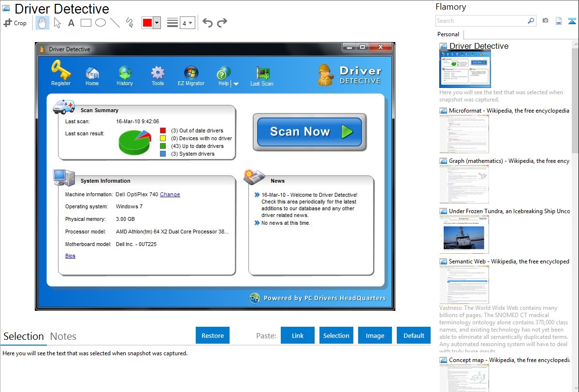The width and height of the screenshot is (579, 392).
Task: Switch to the Notes tab
Action: [x=63, y=336]
